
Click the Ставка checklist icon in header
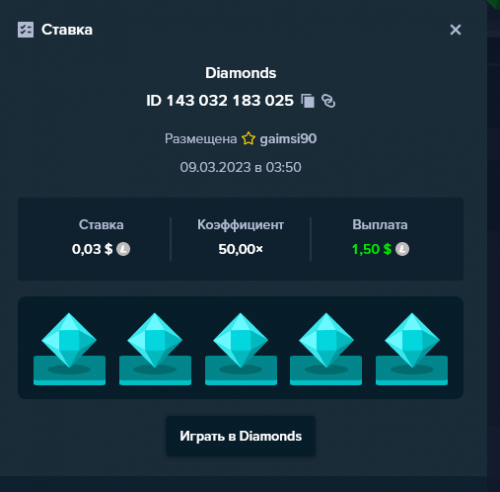coord(26,30)
